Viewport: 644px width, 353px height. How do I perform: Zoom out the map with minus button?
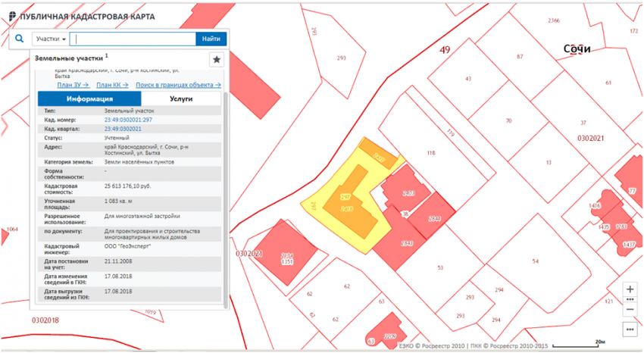point(630,310)
